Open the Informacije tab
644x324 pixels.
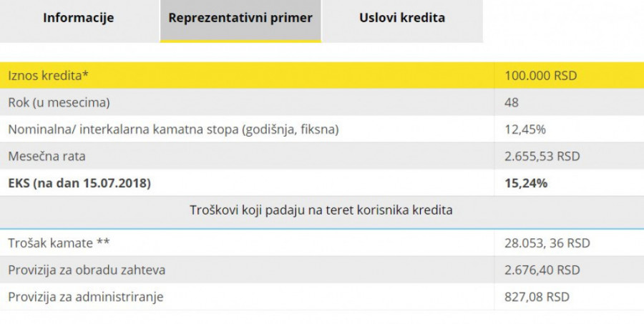pos(79,18)
